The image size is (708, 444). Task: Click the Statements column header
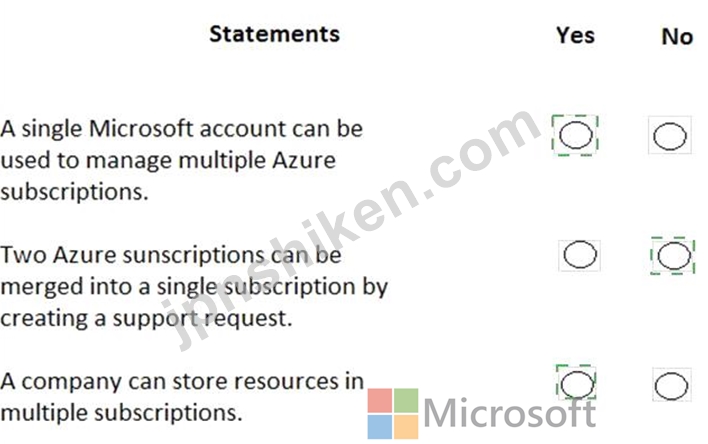(275, 34)
